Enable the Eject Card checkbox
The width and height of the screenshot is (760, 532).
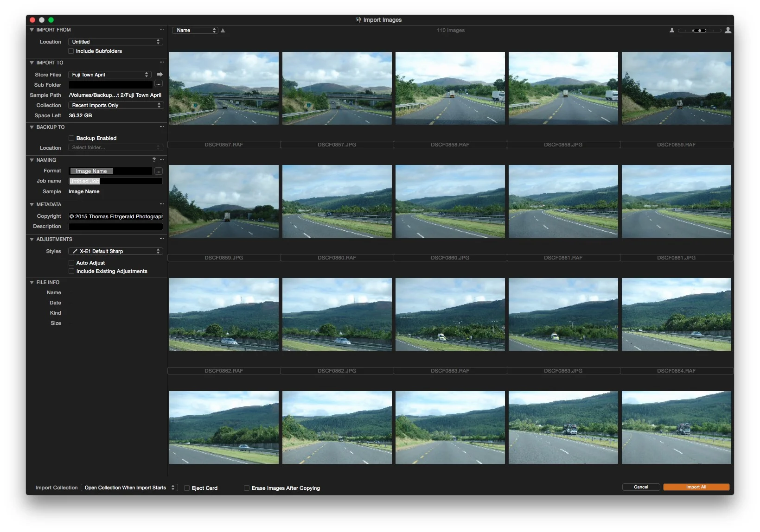pyautogui.click(x=187, y=488)
